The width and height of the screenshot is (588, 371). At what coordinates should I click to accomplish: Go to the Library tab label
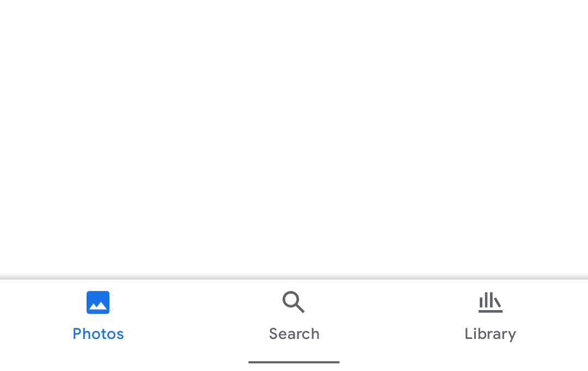click(491, 335)
